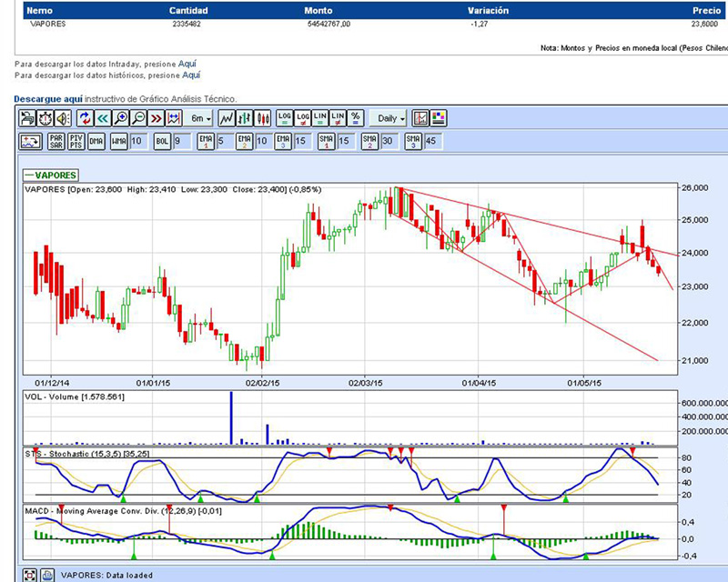Click the VAPORES legend label

click(x=51, y=175)
